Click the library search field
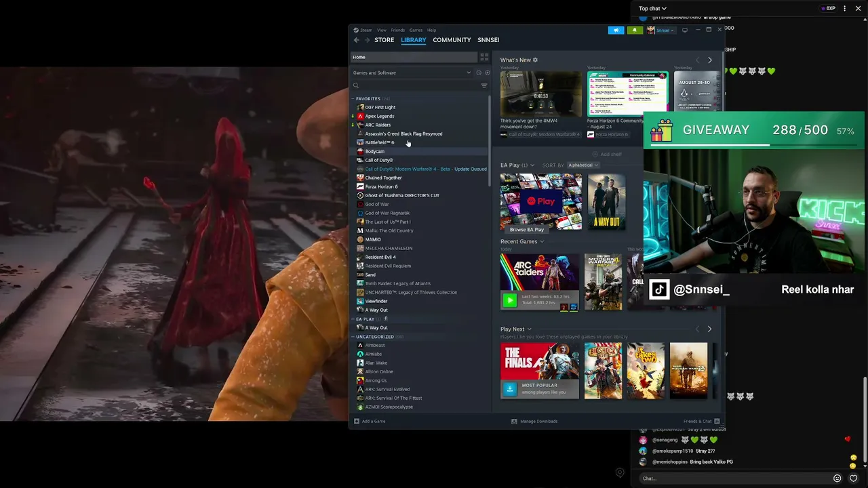The height and width of the screenshot is (488, 868). tap(419, 85)
